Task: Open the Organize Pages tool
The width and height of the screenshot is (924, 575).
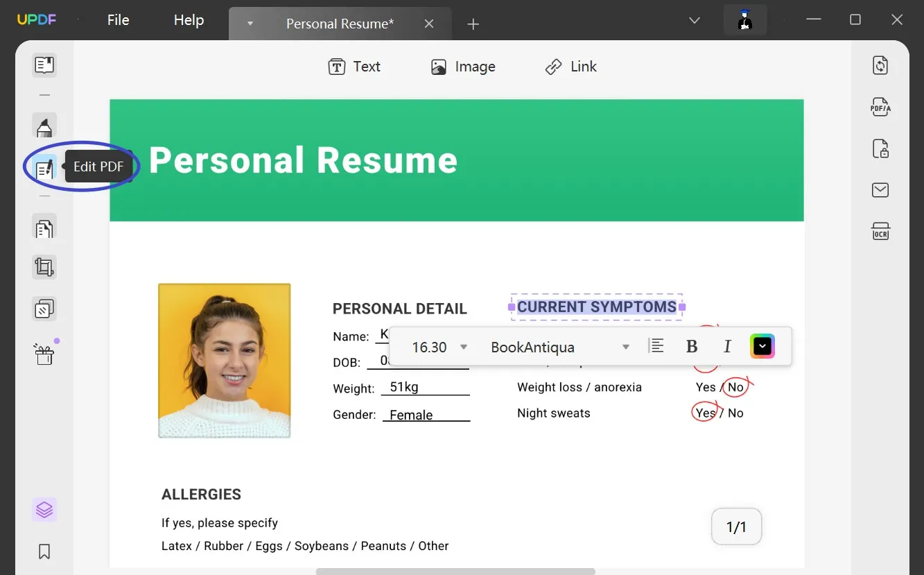Action: point(44,228)
